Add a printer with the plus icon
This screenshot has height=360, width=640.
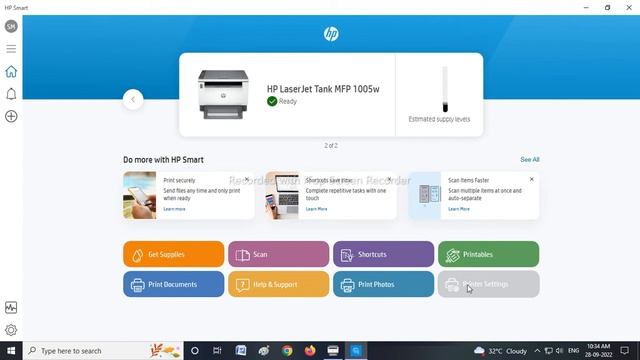(11, 116)
